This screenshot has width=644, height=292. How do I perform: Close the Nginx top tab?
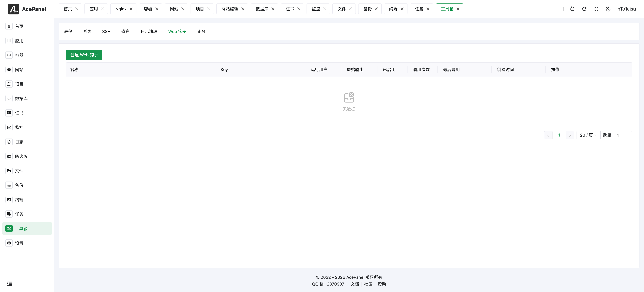(131, 9)
